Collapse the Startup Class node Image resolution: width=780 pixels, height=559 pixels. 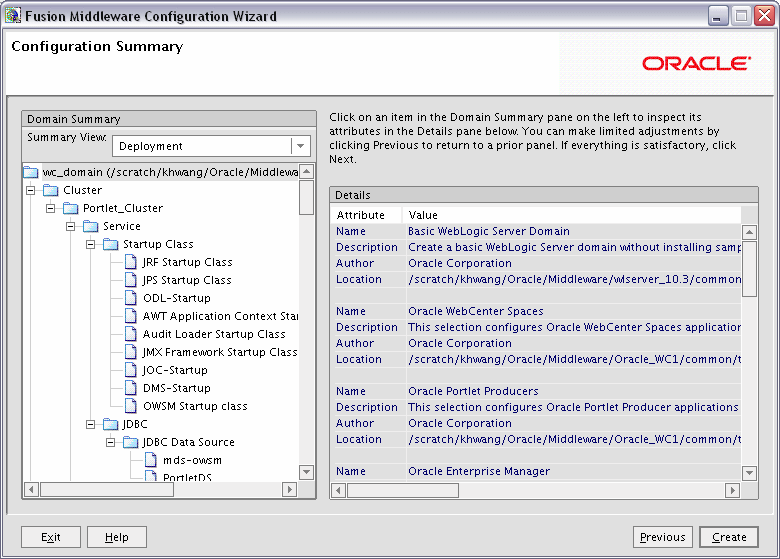tap(91, 244)
